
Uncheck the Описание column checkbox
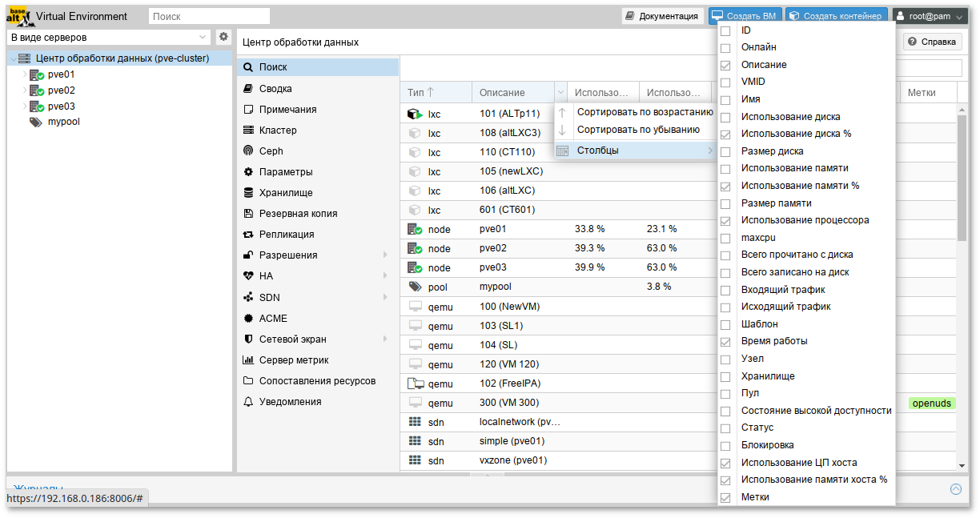pos(725,65)
